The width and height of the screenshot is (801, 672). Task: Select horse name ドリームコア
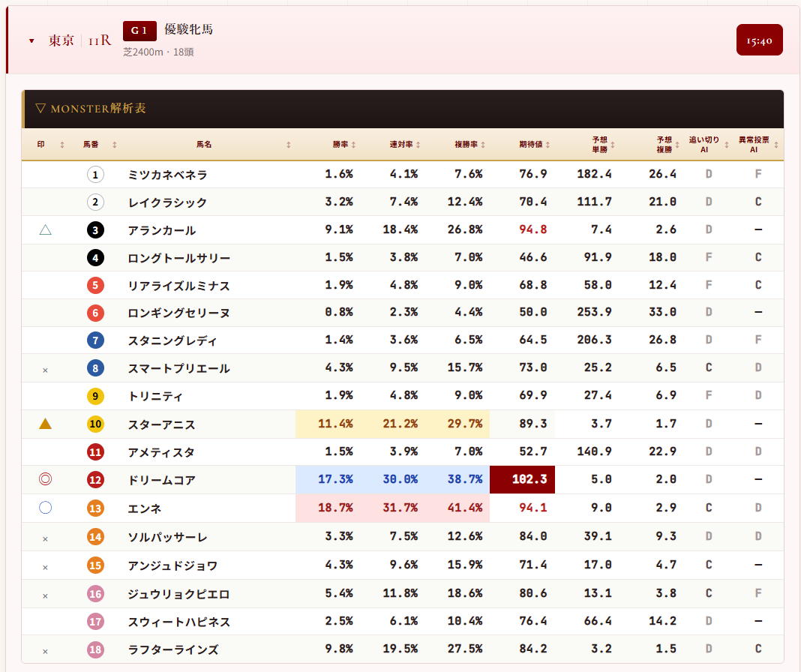(162, 480)
